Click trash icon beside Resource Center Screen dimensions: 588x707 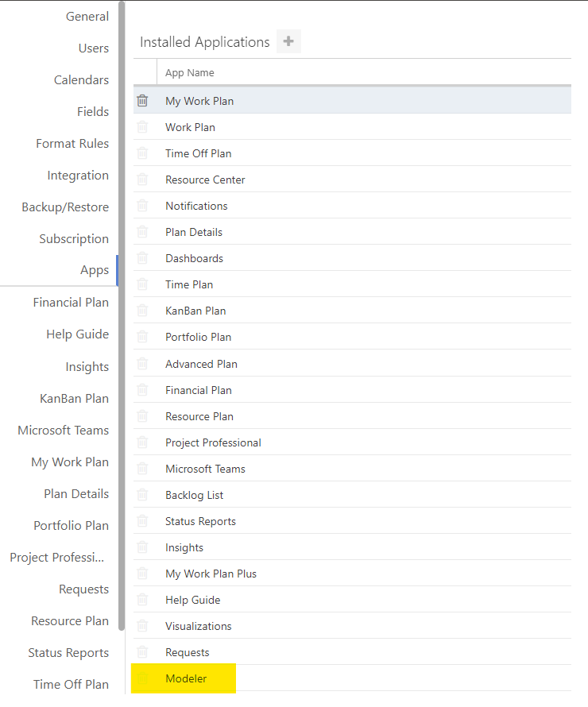[x=142, y=179]
